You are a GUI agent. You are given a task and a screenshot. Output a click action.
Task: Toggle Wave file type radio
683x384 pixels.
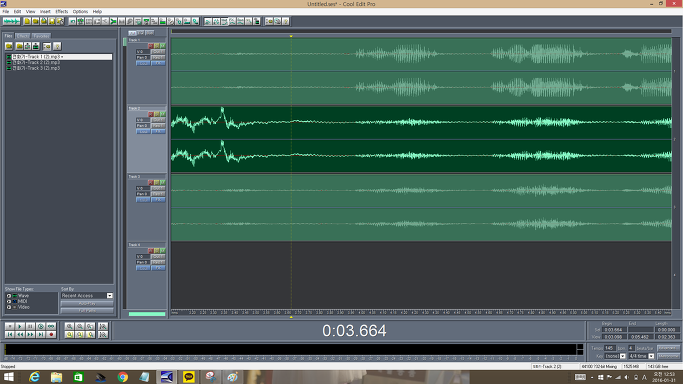pos(8,296)
